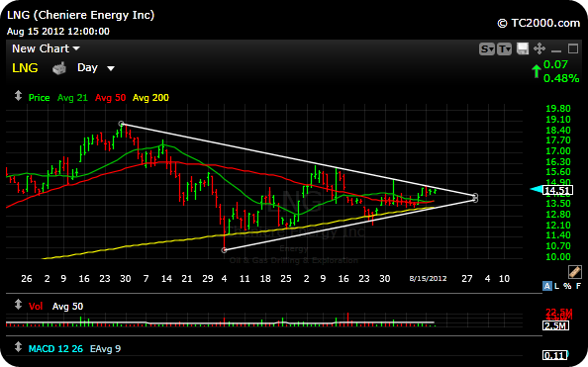Switch to L logarithmic scale

[x=557, y=286]
